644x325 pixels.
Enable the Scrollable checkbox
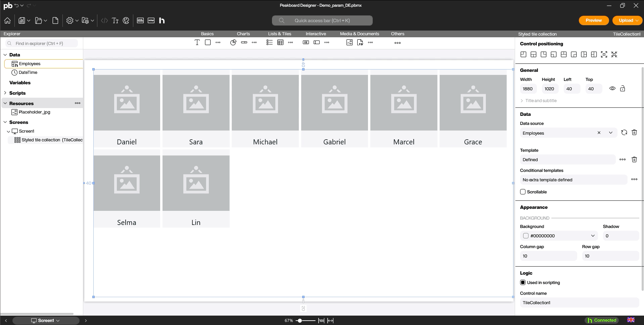tap(523, 192)
